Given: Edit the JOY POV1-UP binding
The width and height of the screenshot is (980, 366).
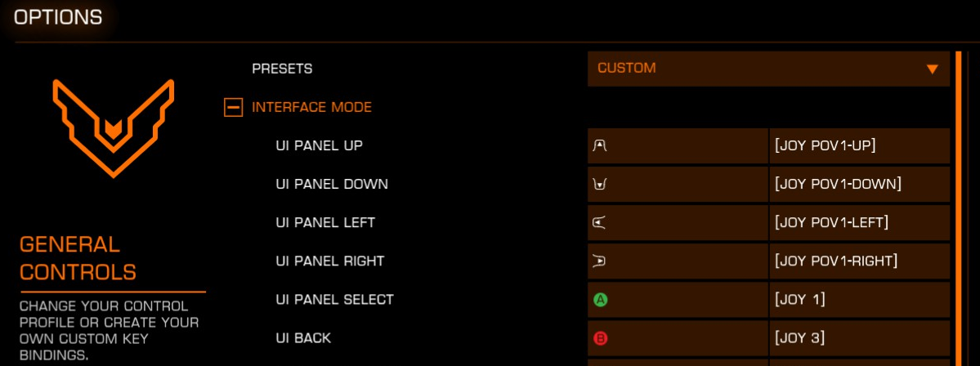Looking at the screenshot, I should pyautogui.click(x=859, y=145).
